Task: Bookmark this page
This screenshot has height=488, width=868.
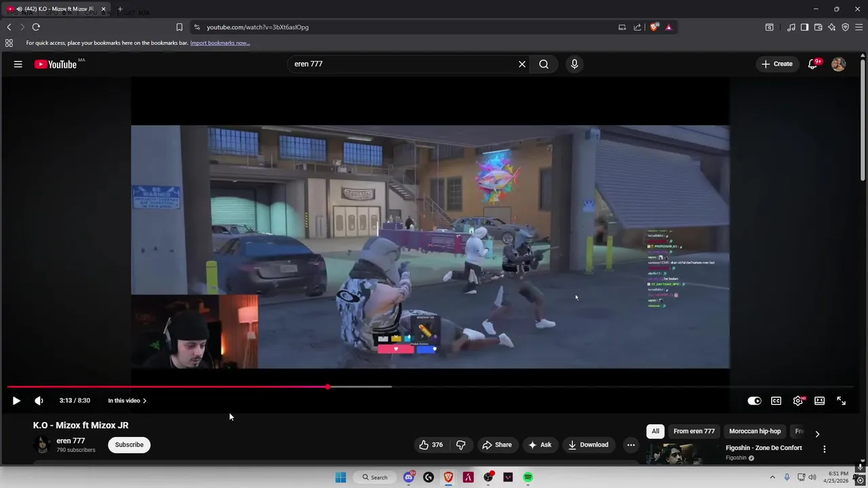Action: (179, 27)
